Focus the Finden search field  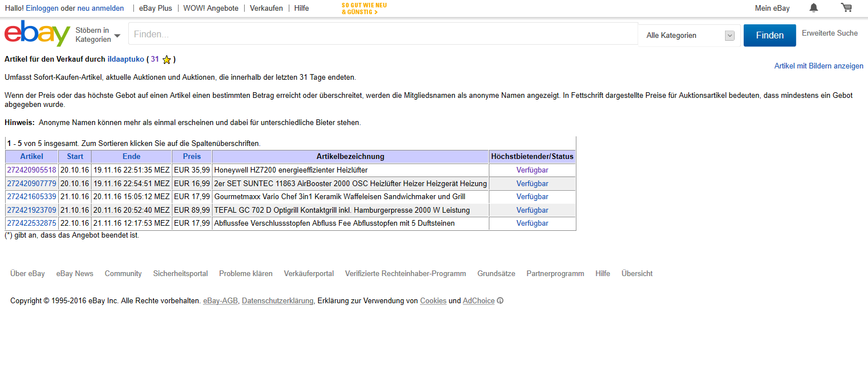[383, 34]
